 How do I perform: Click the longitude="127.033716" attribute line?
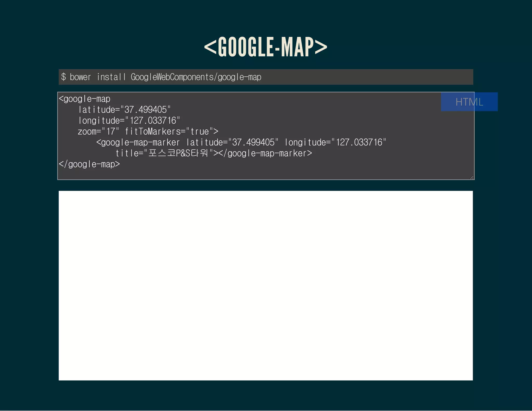[x=129, y=121]
